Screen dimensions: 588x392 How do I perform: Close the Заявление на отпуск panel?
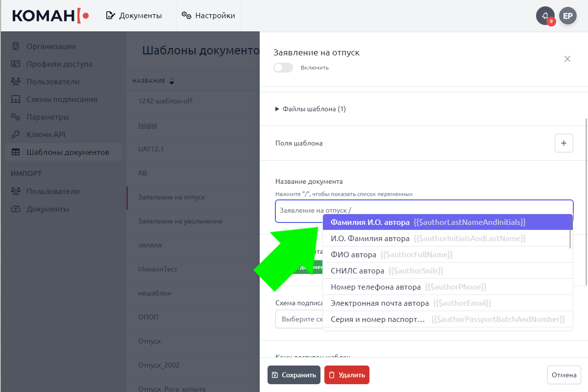click(x=567, y=59)
